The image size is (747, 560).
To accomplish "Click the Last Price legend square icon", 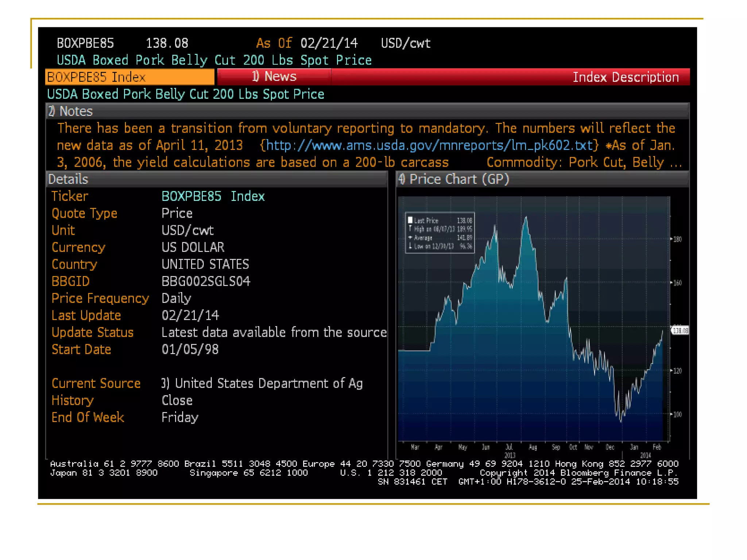I will [x=410, y=220].
